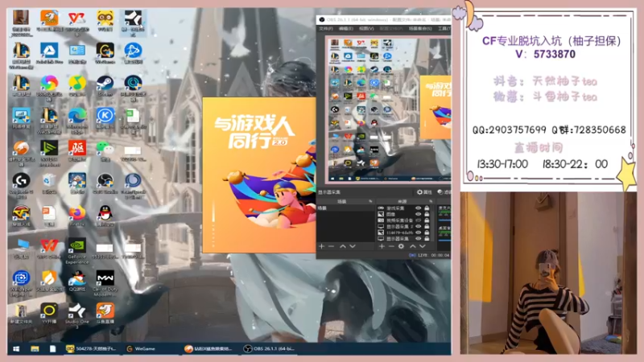Open the 场景集合(S) menu in OBS
This screenshot has height=362, width=644.
(x=420, y=28)
